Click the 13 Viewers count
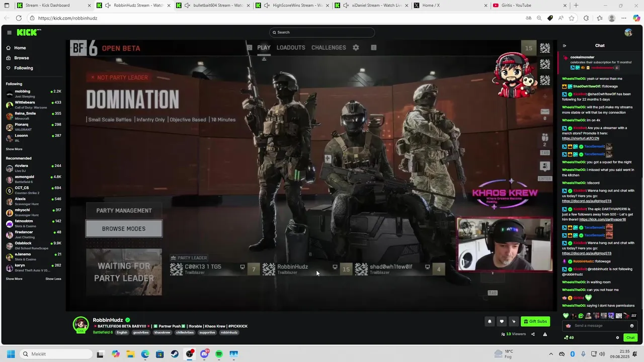 click(513, 334)
